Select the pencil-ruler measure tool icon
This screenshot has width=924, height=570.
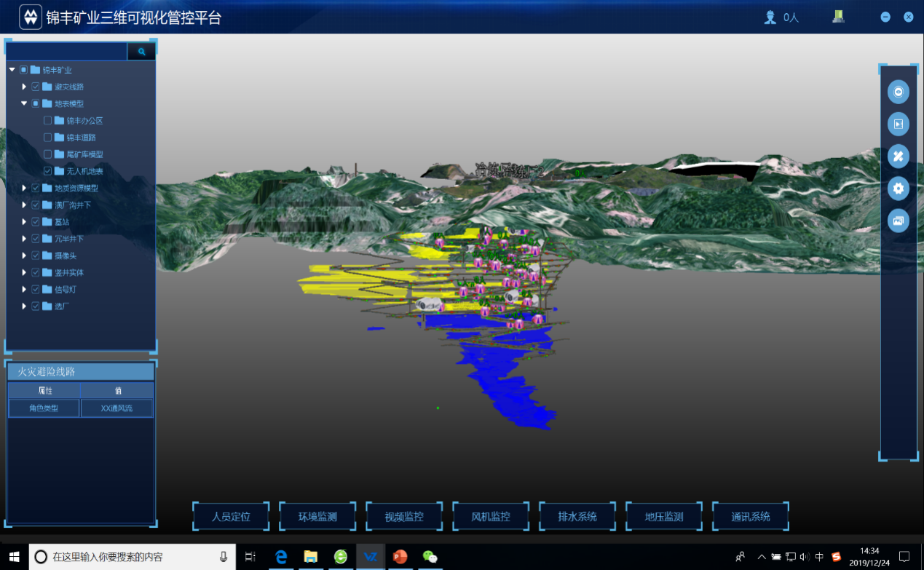[899, 156]
